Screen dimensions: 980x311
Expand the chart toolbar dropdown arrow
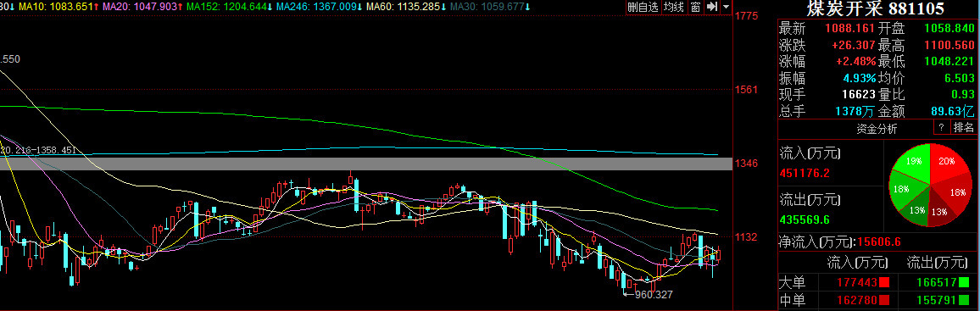tap(725, 7)
